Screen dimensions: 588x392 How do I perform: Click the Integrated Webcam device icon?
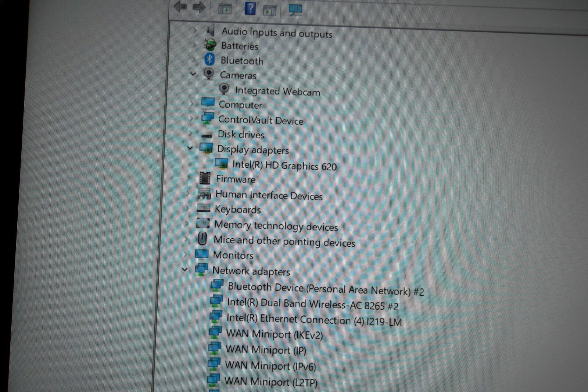[x=224, y=89]
